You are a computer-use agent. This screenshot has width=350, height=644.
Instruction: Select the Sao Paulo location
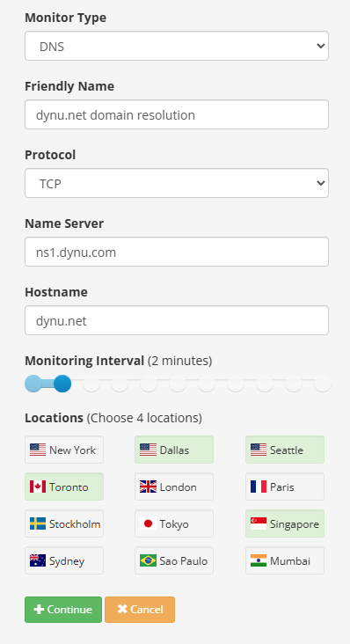174,560
